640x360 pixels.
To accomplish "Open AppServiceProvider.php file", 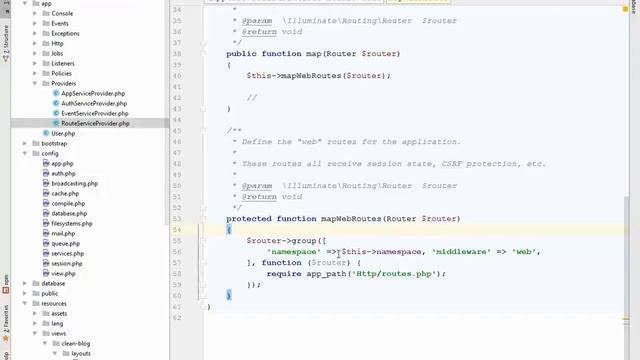I will (x=93, y=93).
